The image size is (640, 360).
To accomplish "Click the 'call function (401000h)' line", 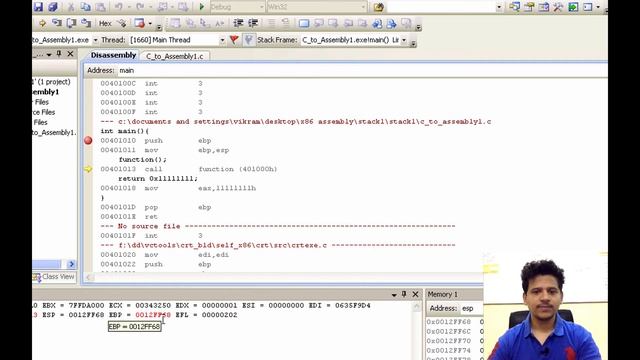I will pos(189,169).
